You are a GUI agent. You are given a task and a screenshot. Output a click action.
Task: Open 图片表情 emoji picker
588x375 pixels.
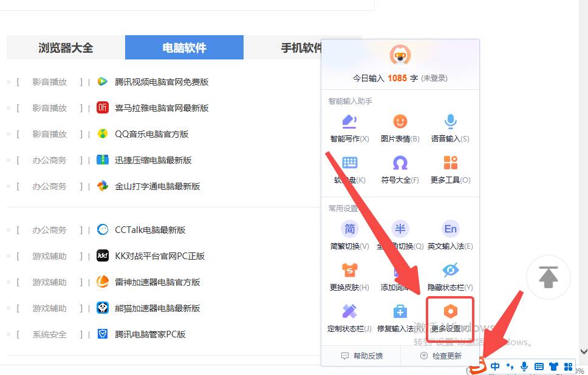coord(400,129)
